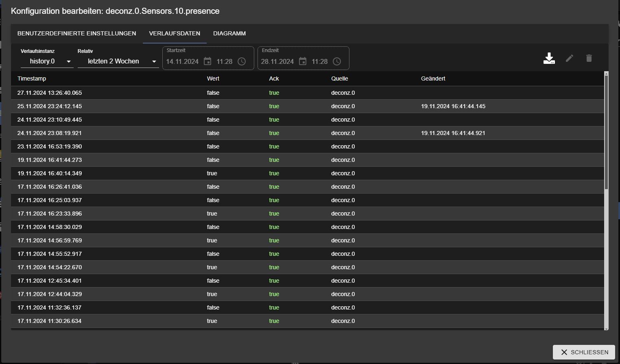Switch to Benutzerdefinierte Einstellungen tab
620x364 pixels.
tap(77, 33)
